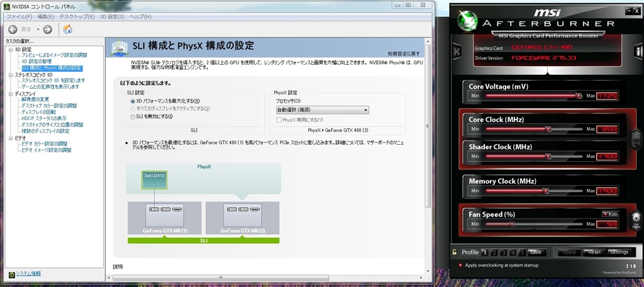Open ビデオ カラー設定の調整 tree item

[45, 144]
